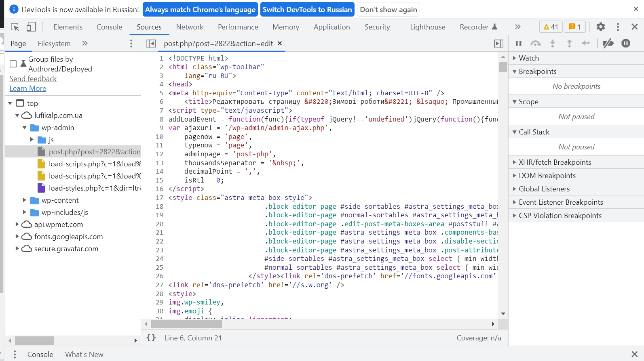Pause script execution
Viewport: 644px width, 361px height.
point(519,43)
